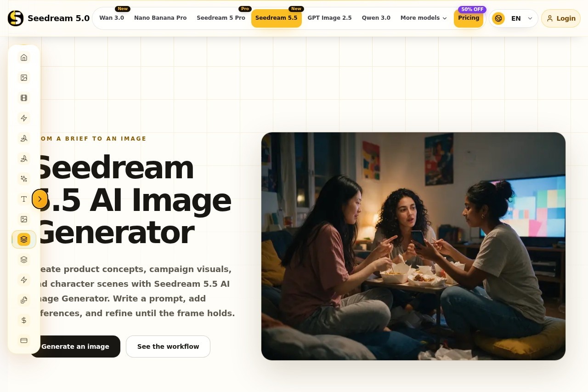Open the credit card sidebar icon
This screenshot has width=588, height=392.
pyautogui.click(x=24, y=341)
